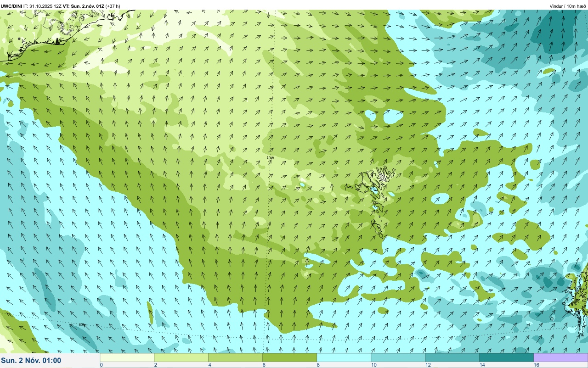Click the '10W' longitude label on map
The height and width of the screenshot is (368, 588).
270,158
